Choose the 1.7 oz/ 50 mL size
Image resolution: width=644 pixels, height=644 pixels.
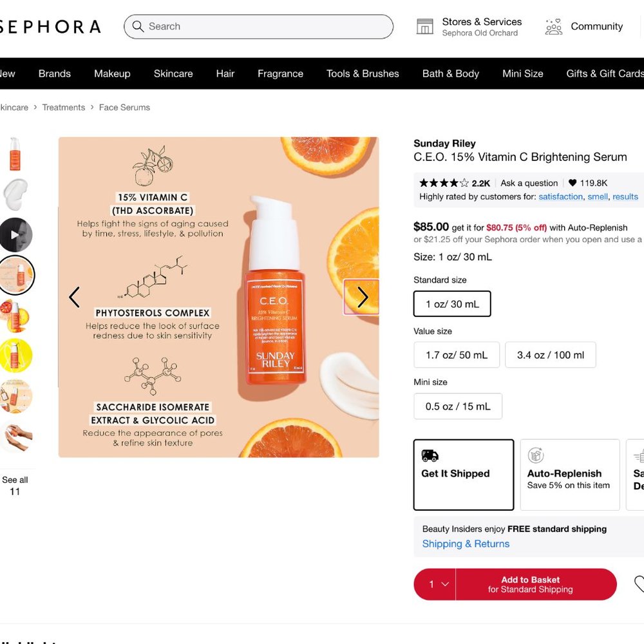click(457, 355)
